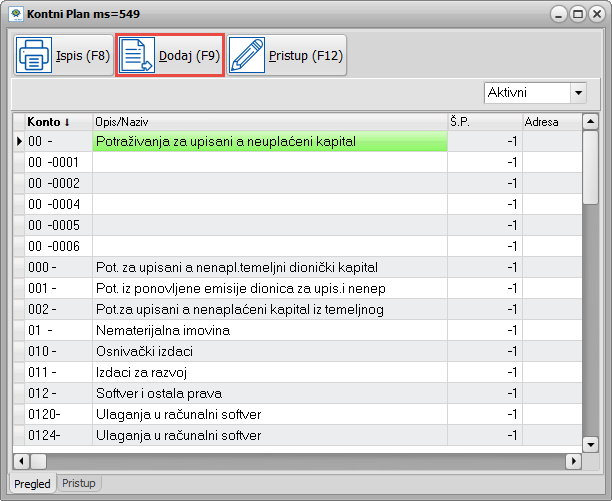This screenshot has height=501, width=612.
Task: Click the Dodaj (F9) document icon
Action: [137, 56]
